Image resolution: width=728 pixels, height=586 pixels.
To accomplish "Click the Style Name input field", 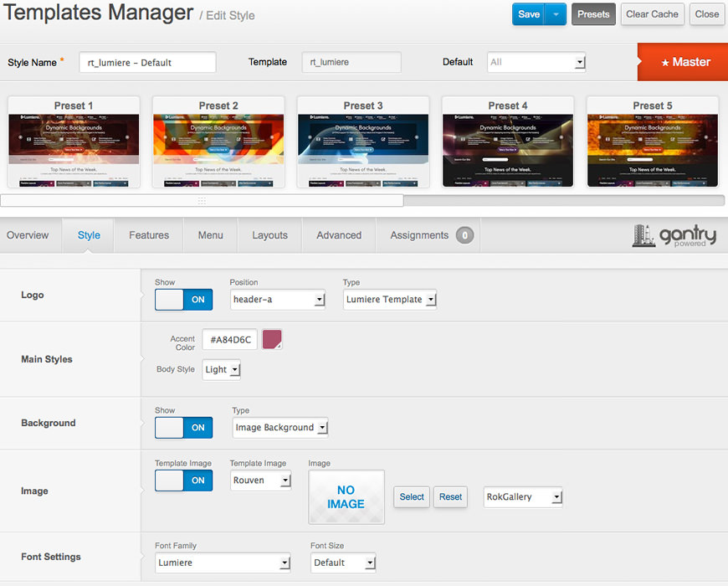I will click(147, 63).
